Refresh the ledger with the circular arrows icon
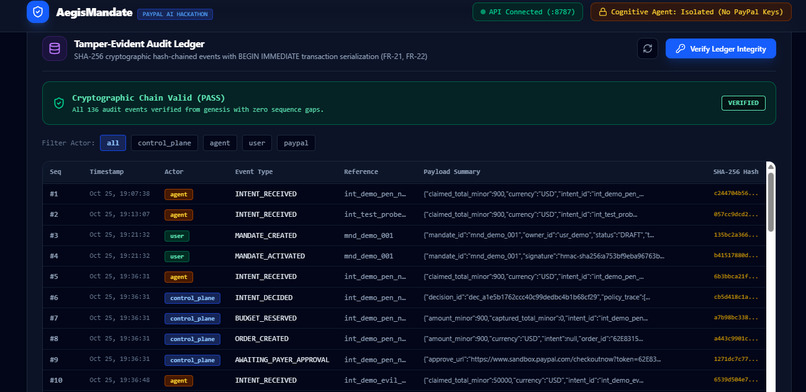Image resolution: width=806 pixels, height=392 pixels. (648, 49)
